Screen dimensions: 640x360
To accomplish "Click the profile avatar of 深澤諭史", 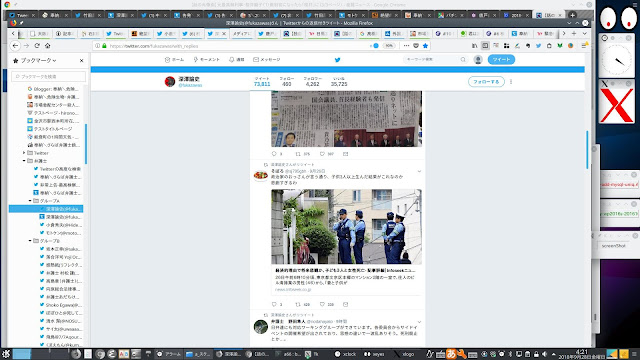I will point(170,82).
